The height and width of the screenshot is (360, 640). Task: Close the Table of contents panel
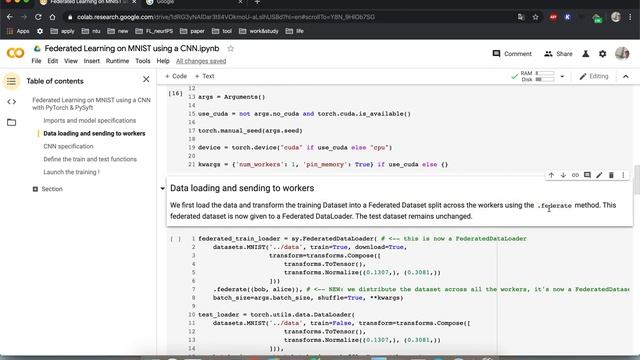click(x=146, y=80)
